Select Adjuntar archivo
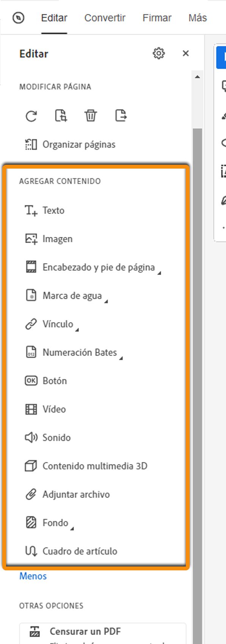The height and width of the screenshot is (644, 226). tap(77, 494)
